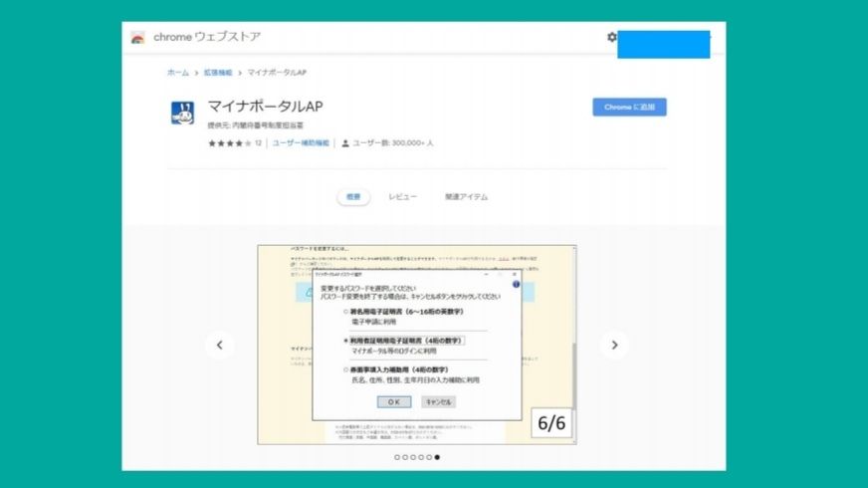Switch to the 概要 tab
This screenshot has height=488, width=868.
point(353,197)
